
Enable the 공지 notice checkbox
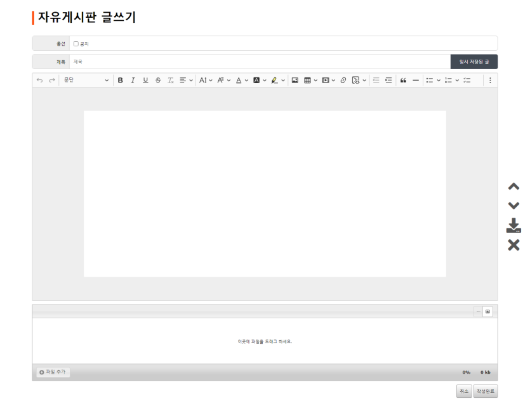[75, 43]
